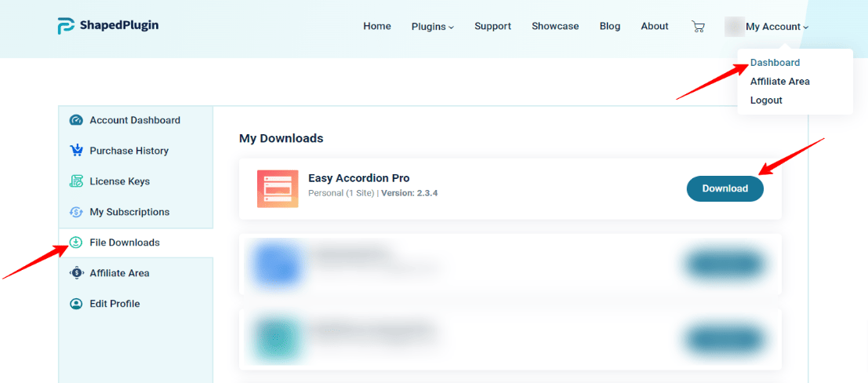Go to the Support page
The image size is (868, 383).
[x=492, y=27]
